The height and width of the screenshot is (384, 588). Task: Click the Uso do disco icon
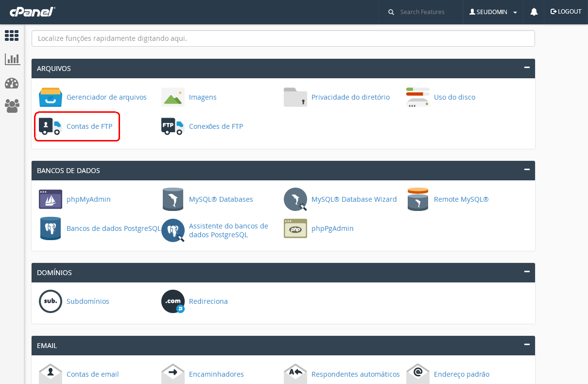coord(418,97)
